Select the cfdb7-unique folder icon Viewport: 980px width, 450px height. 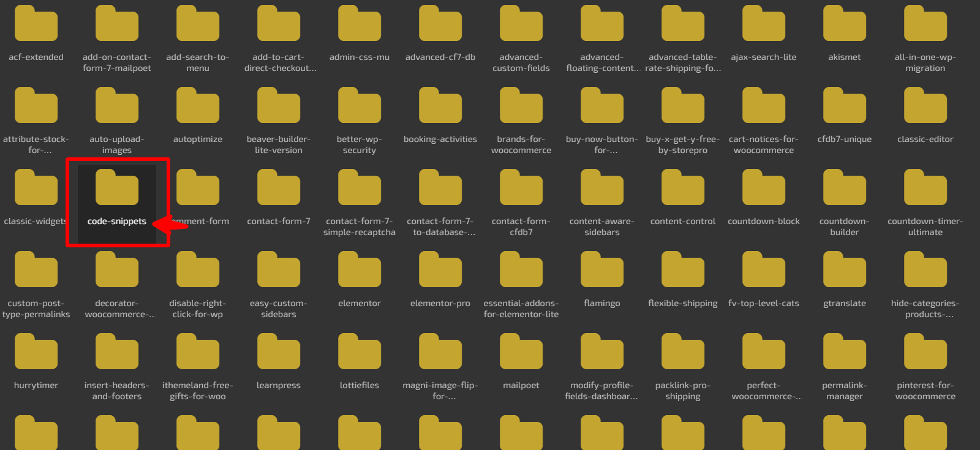click(x=845, y=105)
